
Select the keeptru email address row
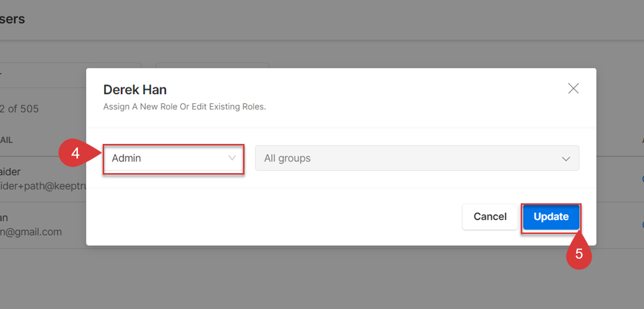click(x=43, y=186)
